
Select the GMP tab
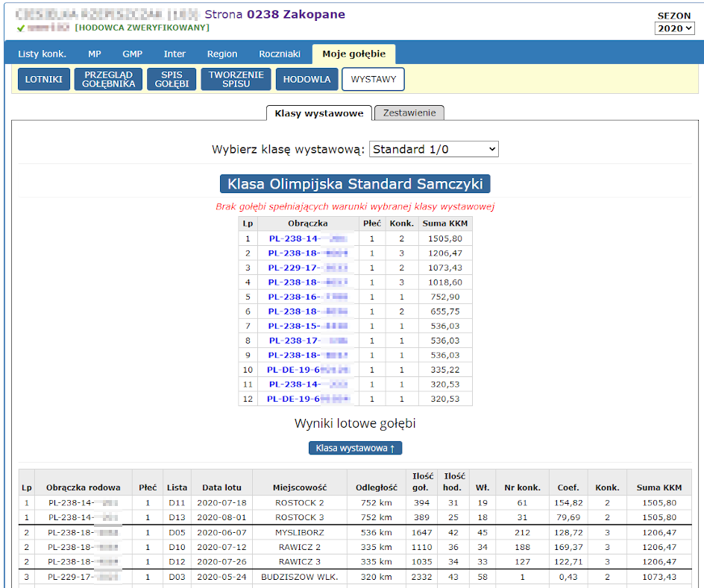coord(132,54)
